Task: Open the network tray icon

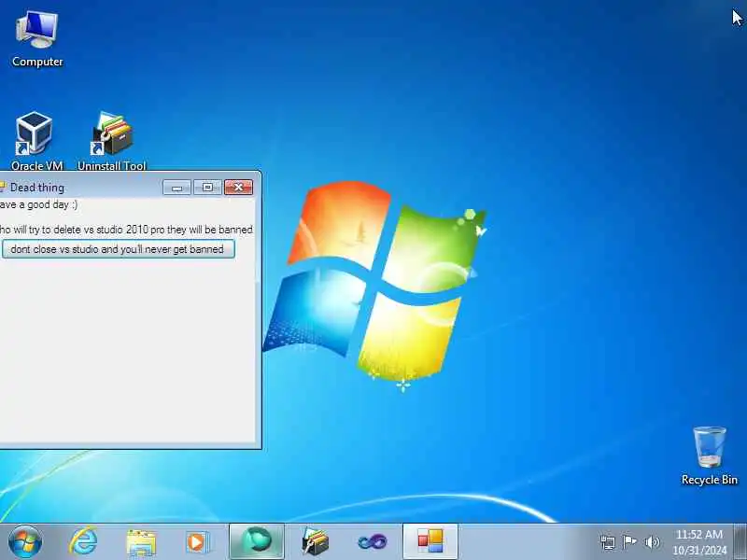Action: (x=608, y=542)
